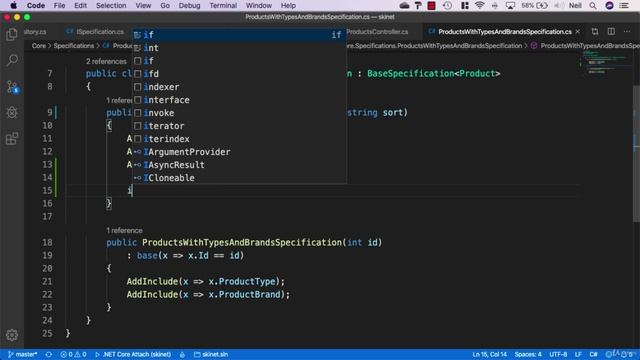Open the editor More Actions menu
This screenshot has height=360, width=640.
pyautogui.click(x=627, y=31)
